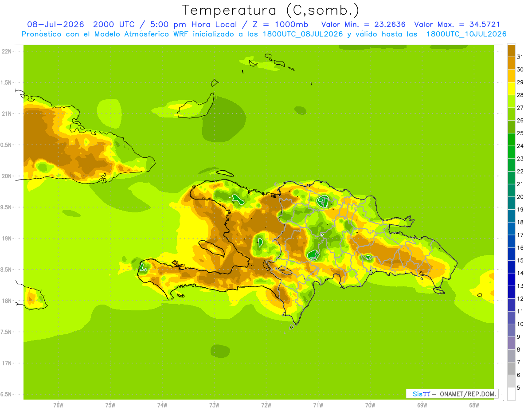
Task: Click the 'ONAMET/REP.DOM.' credit label
Action: point(467,394)
